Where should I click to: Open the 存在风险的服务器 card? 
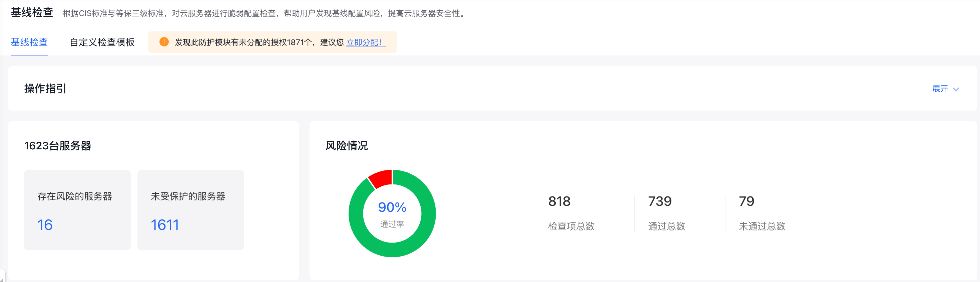coord(77,210)
